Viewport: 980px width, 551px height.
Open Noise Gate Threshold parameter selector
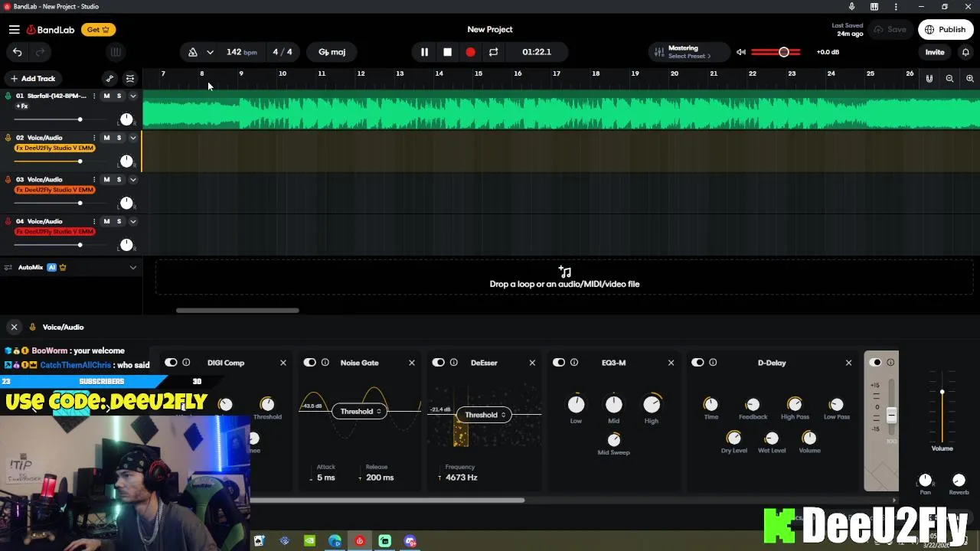pyautogui.click(x=360, y=412)
